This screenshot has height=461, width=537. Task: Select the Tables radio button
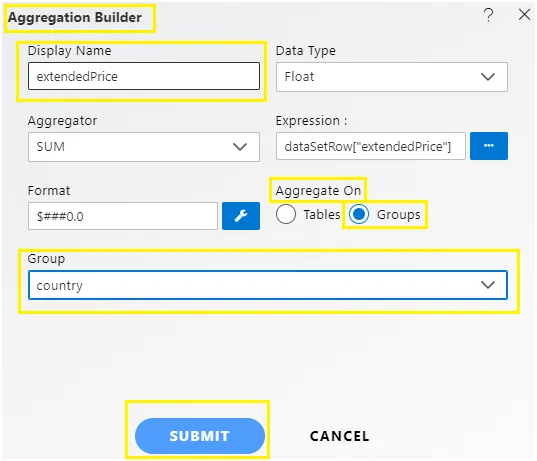click(x=286, y=214)
